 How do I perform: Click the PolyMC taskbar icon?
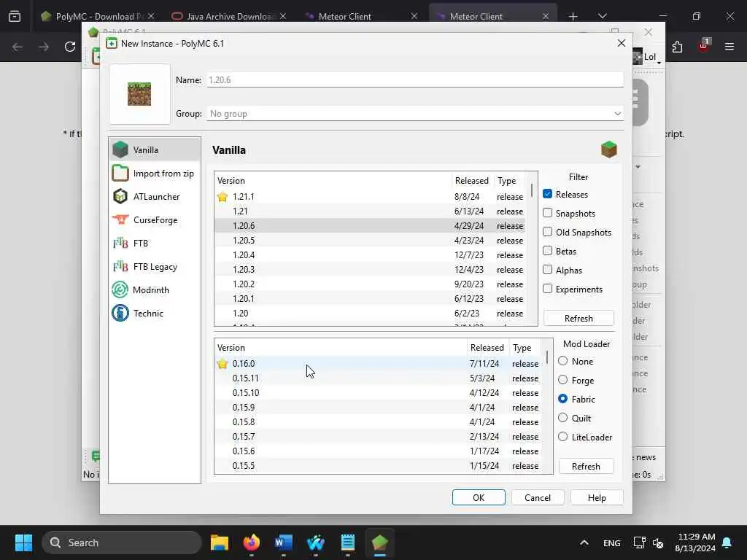(x=379, y=542)
